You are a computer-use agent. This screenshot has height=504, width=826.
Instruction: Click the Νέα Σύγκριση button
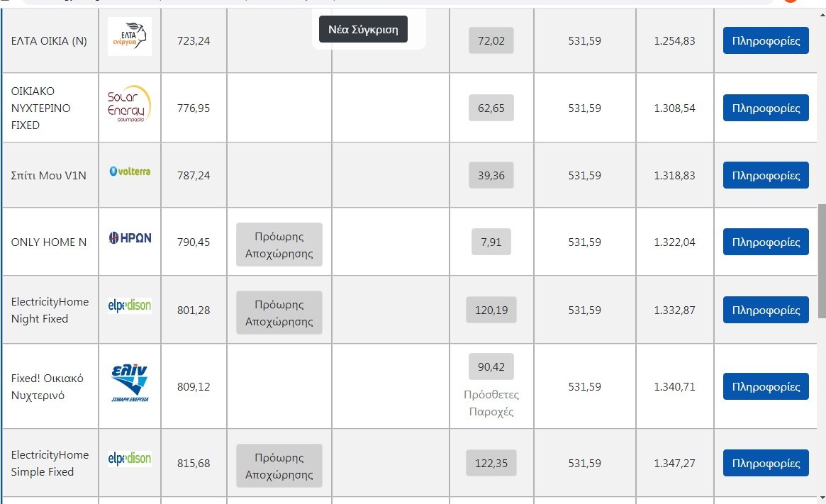[x=363, y=30]
